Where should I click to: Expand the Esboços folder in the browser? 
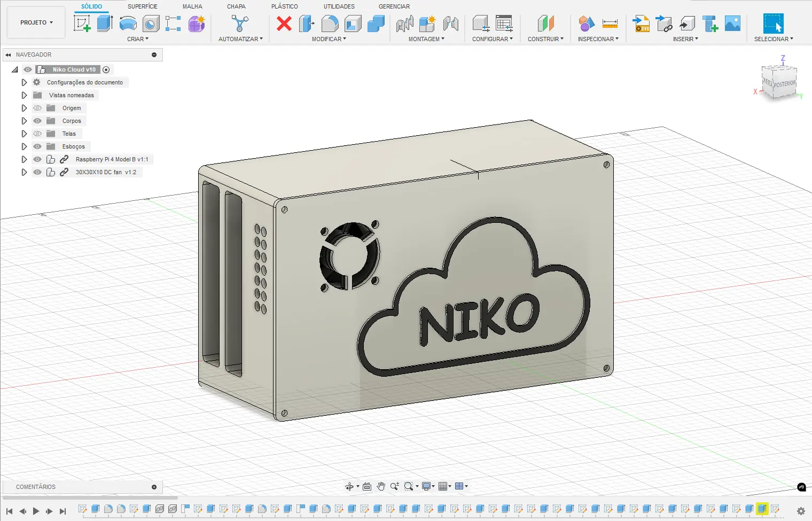click(x=24, y=146)
